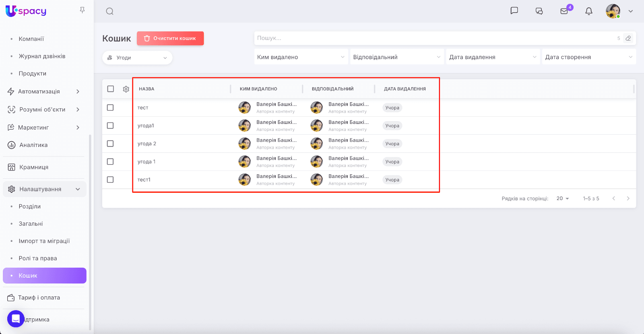644x334 pixels.
Task: Change rows per page dropdown value 20
Action: tap(562, 198)
